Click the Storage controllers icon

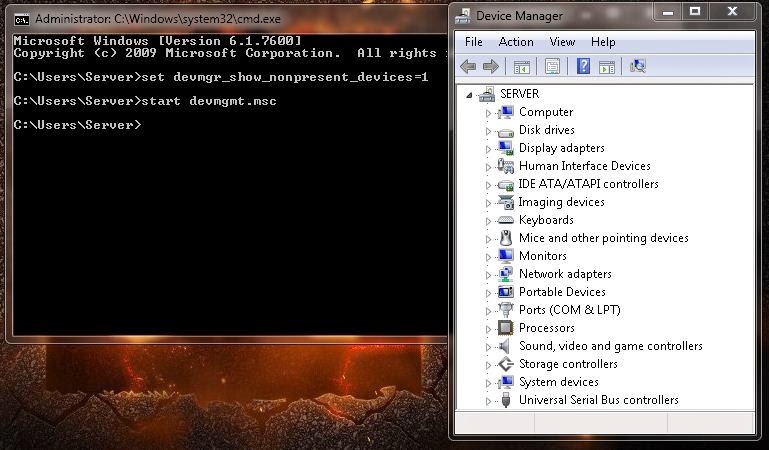point(506,364)
